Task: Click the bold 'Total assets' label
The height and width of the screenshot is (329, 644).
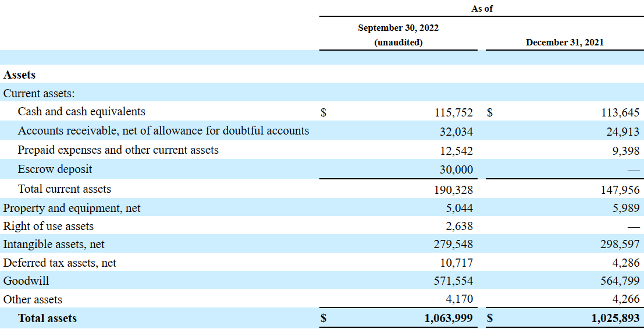Action: tap(47, 319)
